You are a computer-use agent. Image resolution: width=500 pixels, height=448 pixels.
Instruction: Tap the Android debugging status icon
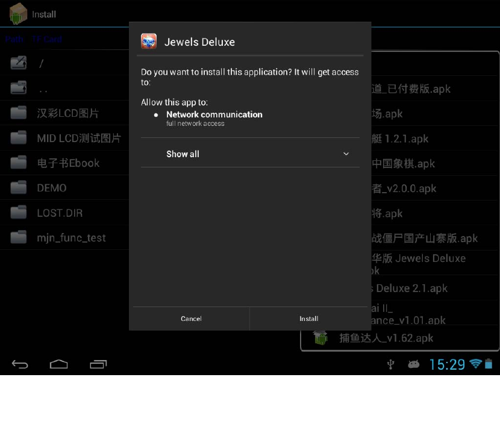(414, 364)
